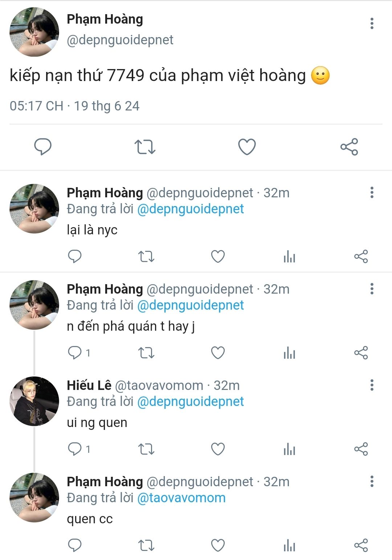Open more options menu on main tweet
Screen dimensions: 392x560
[x=372, y=23]
